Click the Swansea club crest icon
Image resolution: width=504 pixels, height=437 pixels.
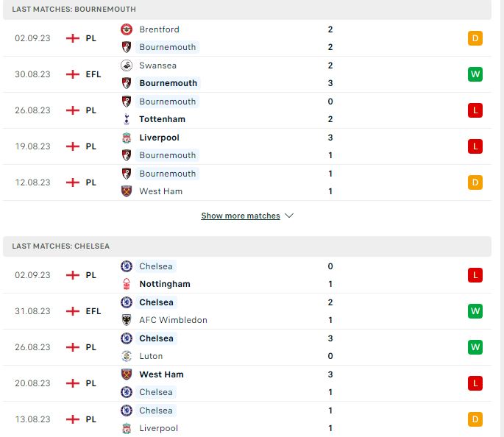pos(127,65)
